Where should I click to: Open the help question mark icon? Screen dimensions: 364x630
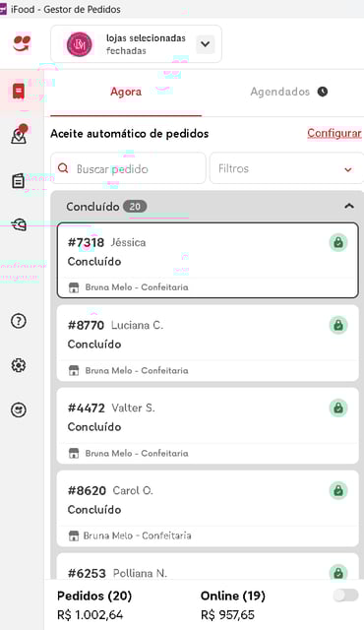pos(19,321)
